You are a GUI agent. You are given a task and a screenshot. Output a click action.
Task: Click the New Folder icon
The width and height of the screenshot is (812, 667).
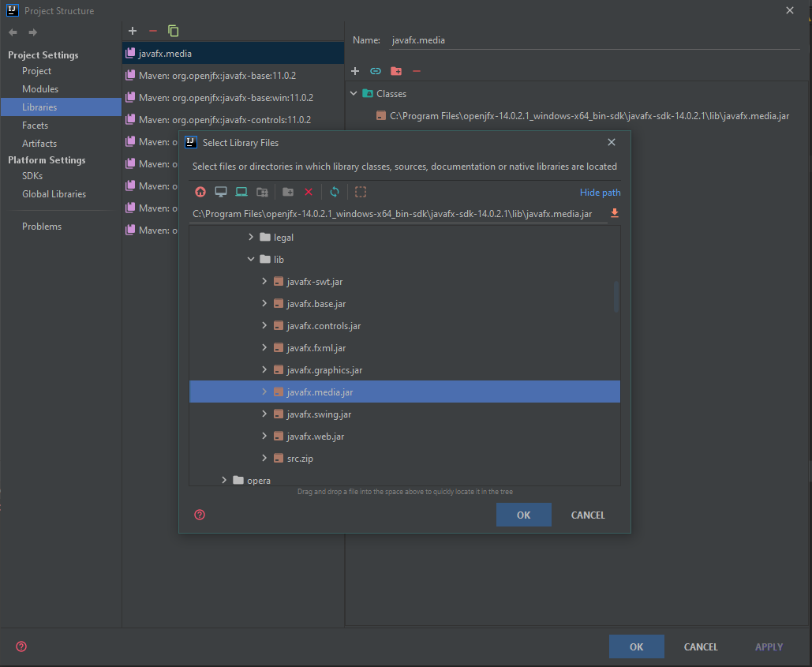288,192
